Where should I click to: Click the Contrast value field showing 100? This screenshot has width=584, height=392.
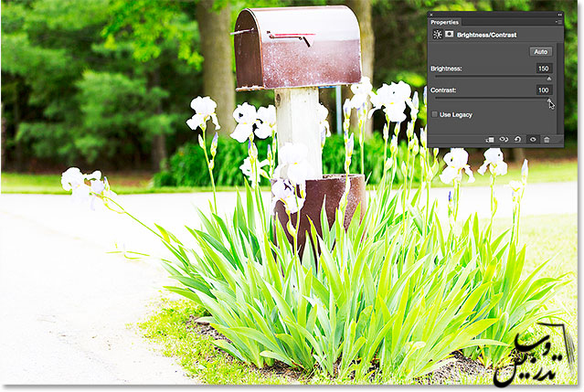click(x=544, y=90)
